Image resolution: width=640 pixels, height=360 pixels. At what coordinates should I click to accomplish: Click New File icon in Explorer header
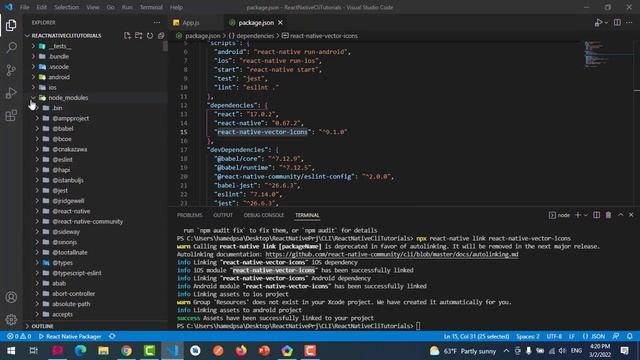click(x=127, y=36)
